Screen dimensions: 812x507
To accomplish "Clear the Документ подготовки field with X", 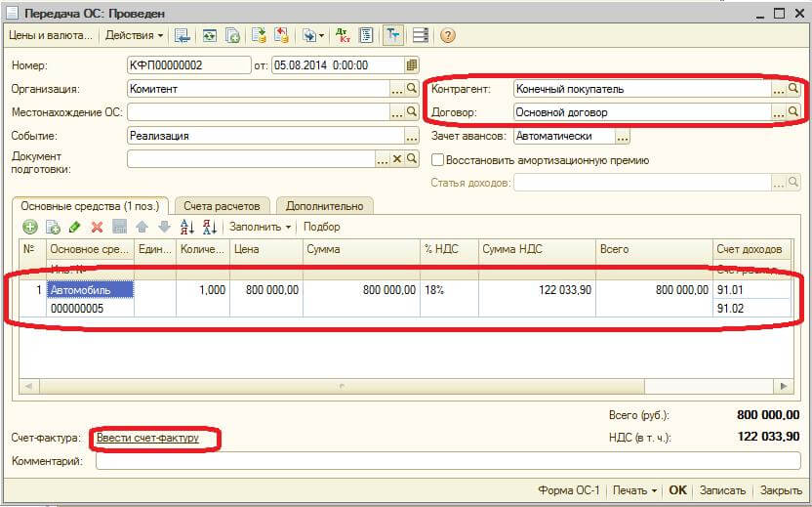I will click(x=397, y=158).
